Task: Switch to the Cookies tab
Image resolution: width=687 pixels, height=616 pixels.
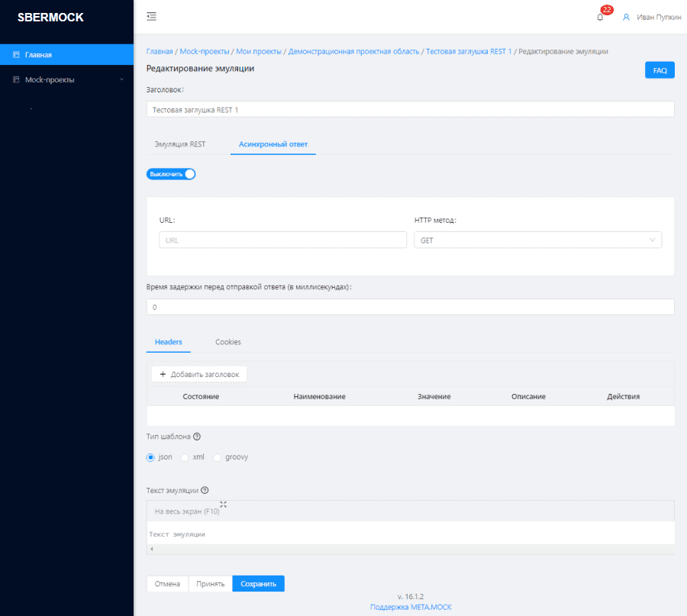Action: [227, 342]
